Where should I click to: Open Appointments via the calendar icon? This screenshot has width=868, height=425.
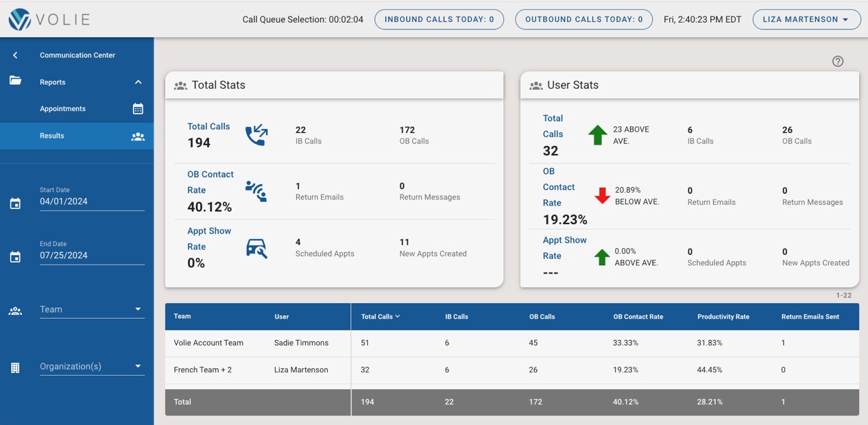tap(138, 108)
